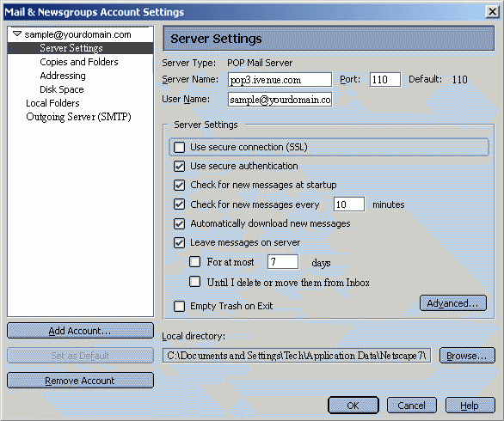Click Browse... for local directory
This screenshot has height=421, width=504.
point(467,356)
